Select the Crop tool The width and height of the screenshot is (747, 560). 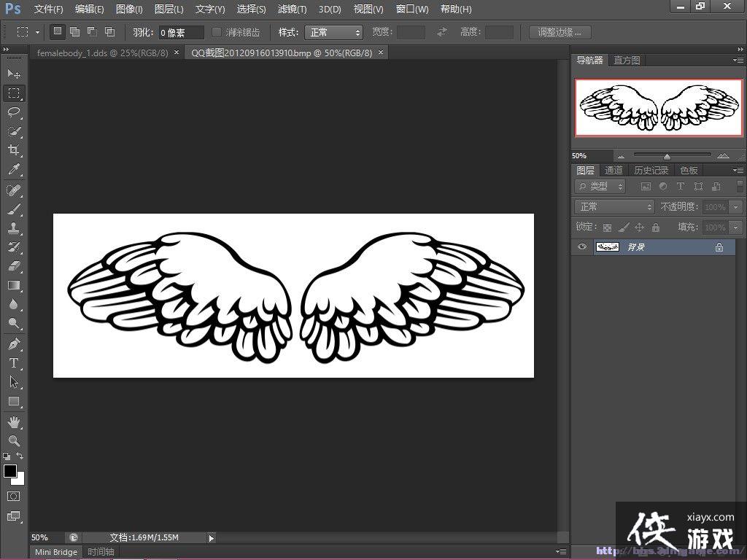tap(14, 150)
